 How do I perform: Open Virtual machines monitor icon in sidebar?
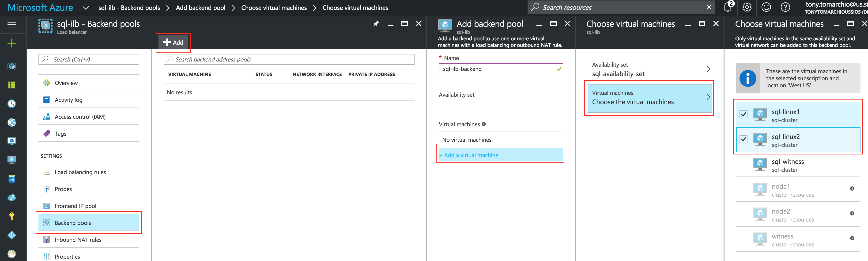pyautogui.click(x=12, y=141)
